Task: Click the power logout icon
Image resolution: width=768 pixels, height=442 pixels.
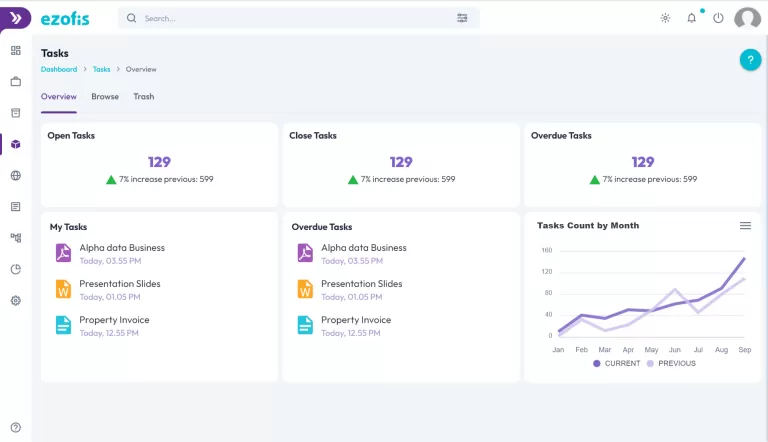Action: (x=718, y=18)
